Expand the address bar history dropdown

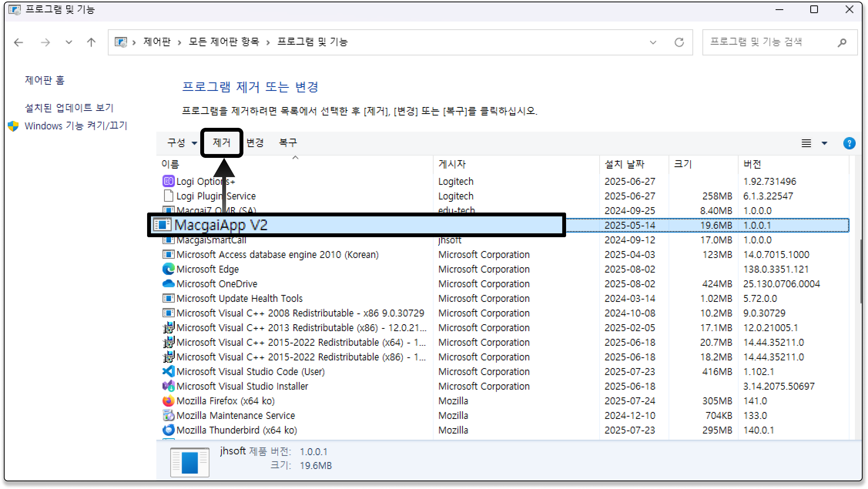653,42
